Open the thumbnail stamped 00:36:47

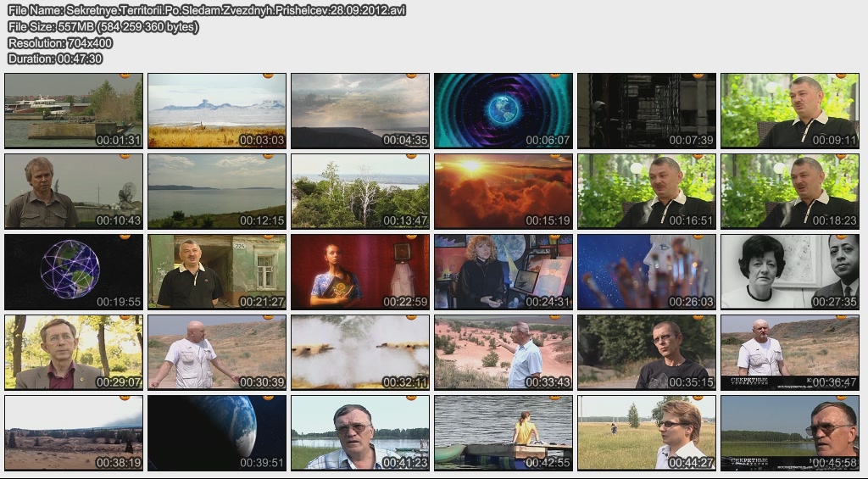click(790, 352)
